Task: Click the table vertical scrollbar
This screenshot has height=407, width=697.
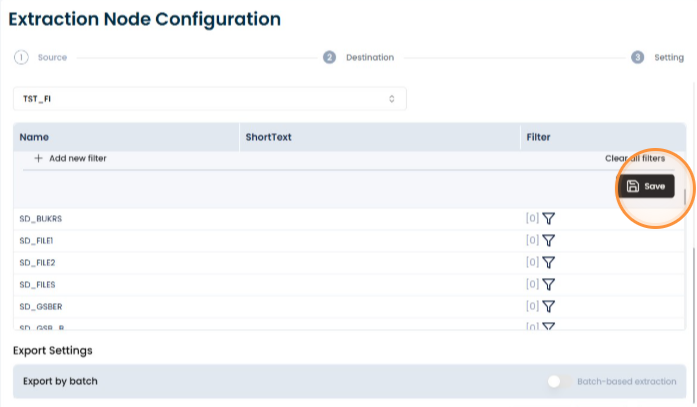Action: tap(685, 197)
